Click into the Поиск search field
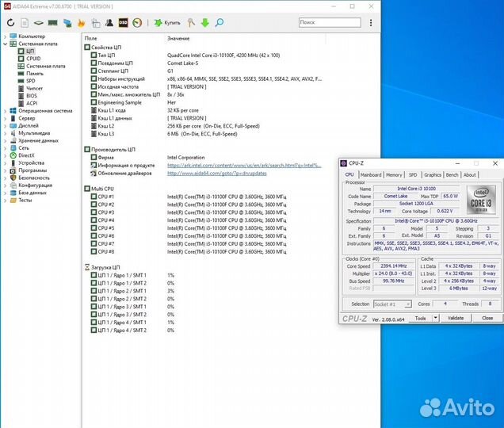The width and height of the screenshot is (504, 428). click(x=330, y=22)
